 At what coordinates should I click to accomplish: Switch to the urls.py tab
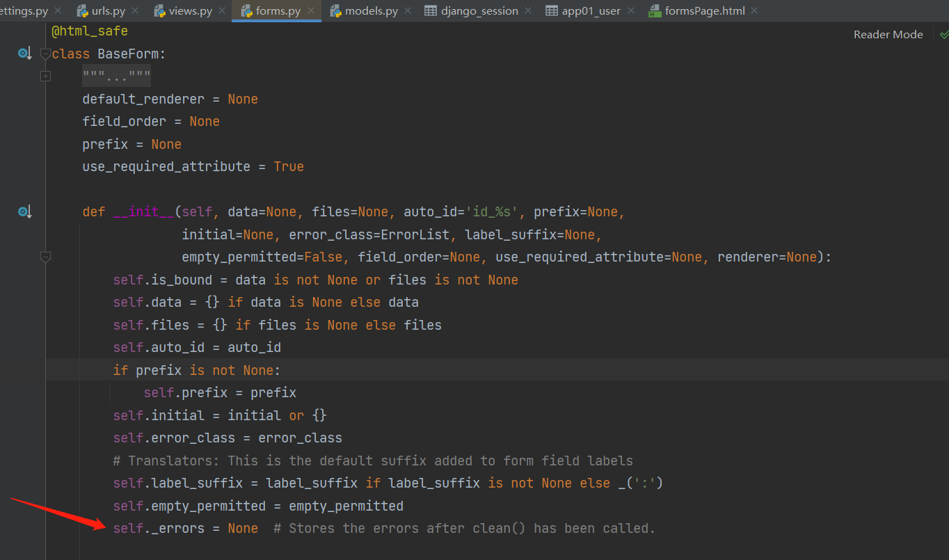(x=109, y=10)
